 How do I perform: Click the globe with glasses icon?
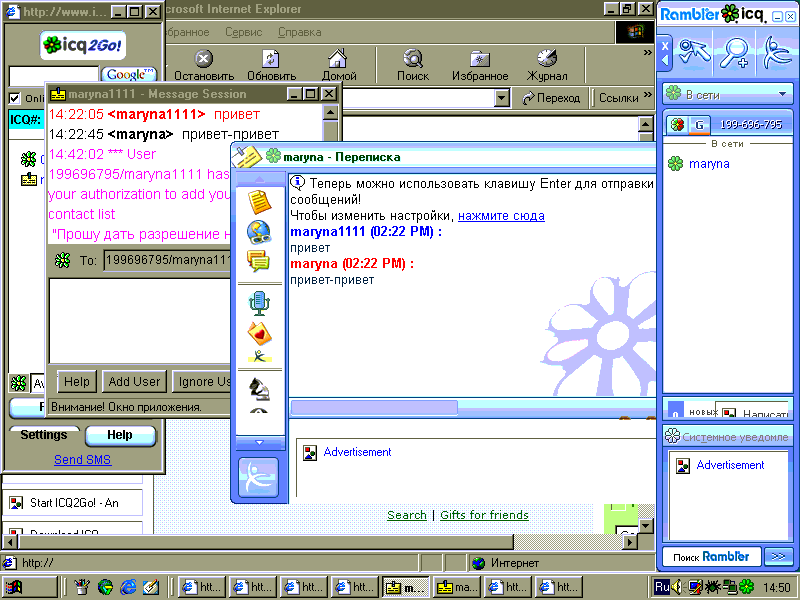click(x=259, y=232)
